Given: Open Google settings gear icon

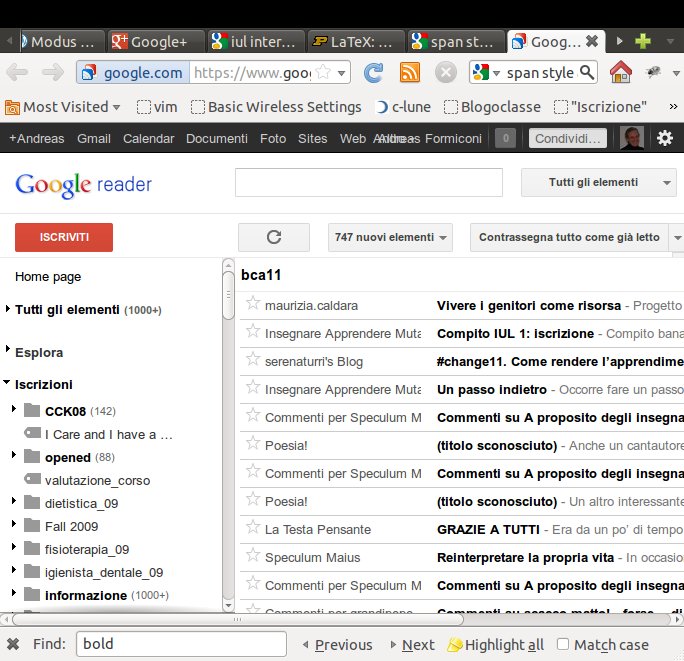Looking at the screenshot, I should [665, 138].
